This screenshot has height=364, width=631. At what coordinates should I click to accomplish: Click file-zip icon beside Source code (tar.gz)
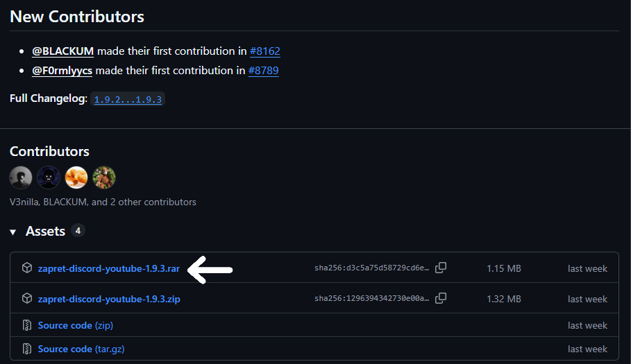tap(27, 349)
